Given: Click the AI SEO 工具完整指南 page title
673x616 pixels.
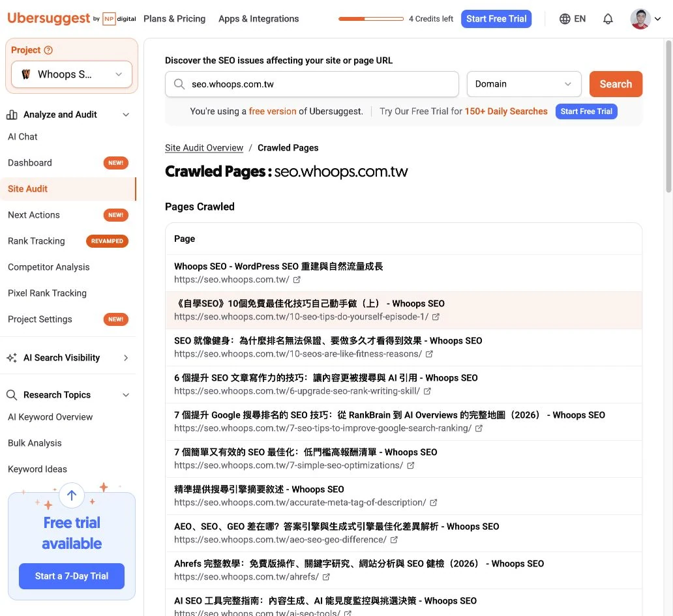Looking at the screenshot, I should coord(325,601).
